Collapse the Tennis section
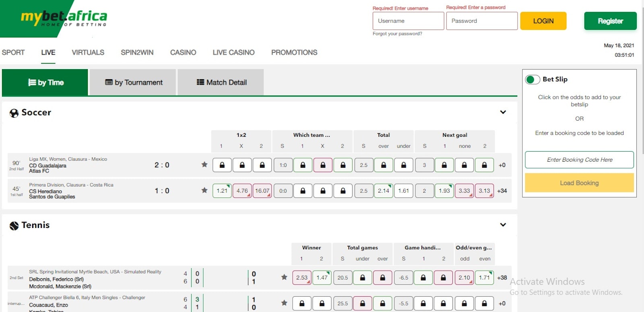The image size is (644, 312). tap(503, 225)
